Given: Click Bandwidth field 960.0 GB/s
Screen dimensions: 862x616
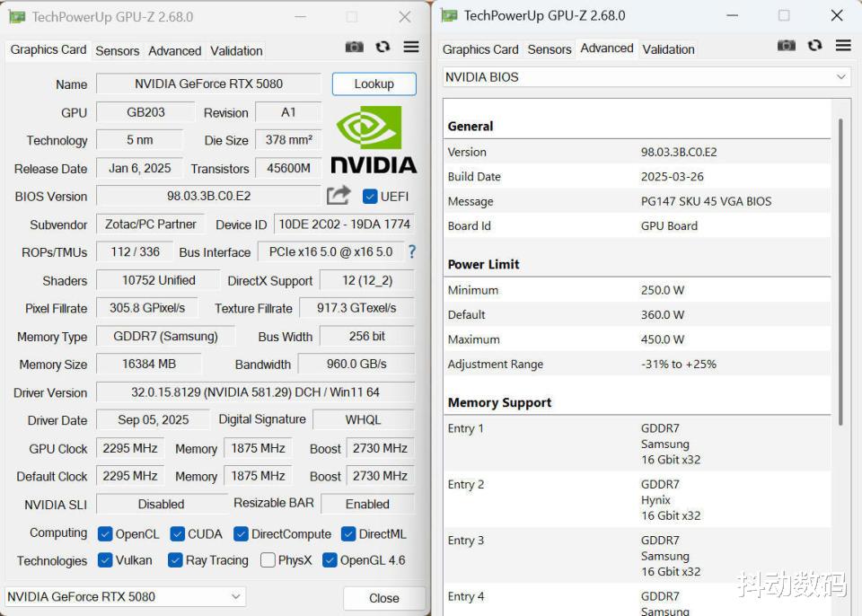Looking at the screenshot, I should (x=356, y=364).
